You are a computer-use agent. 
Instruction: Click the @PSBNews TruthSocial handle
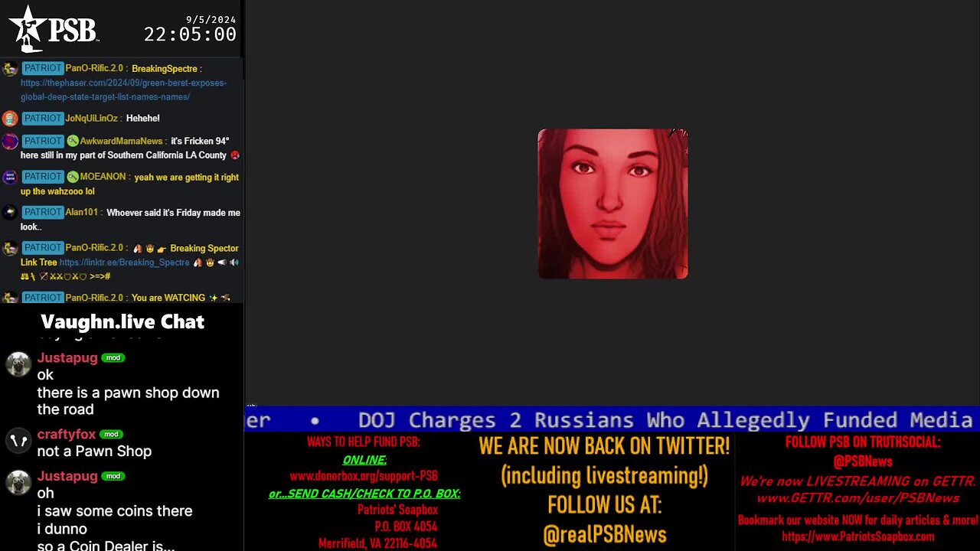click(863, 461)
